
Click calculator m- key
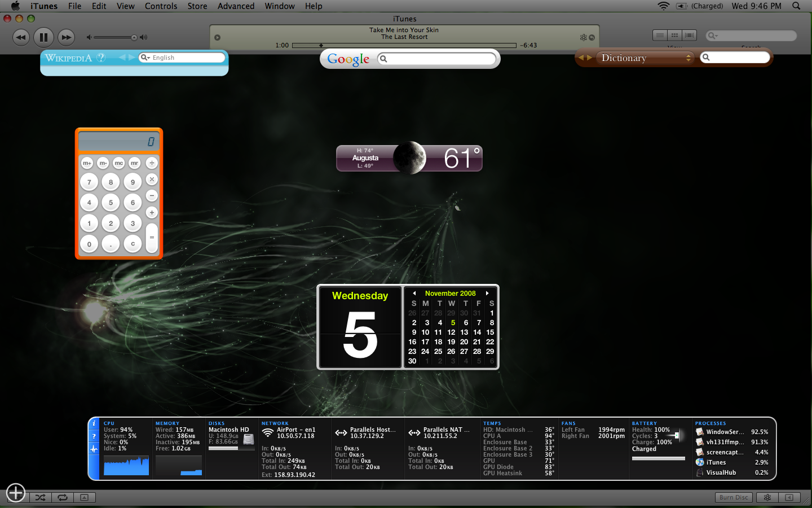pos(103,163)
